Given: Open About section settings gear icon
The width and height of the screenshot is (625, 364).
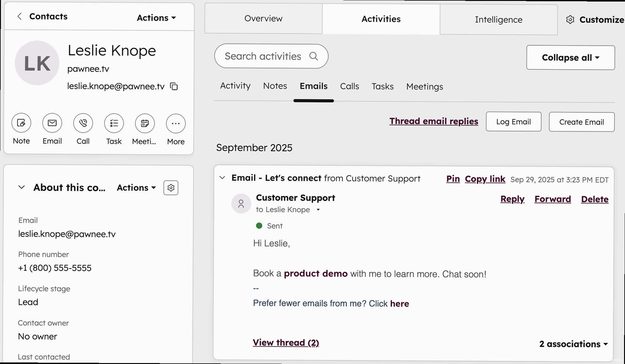Looking at the screenshot, I should click(x=171, y=188).
